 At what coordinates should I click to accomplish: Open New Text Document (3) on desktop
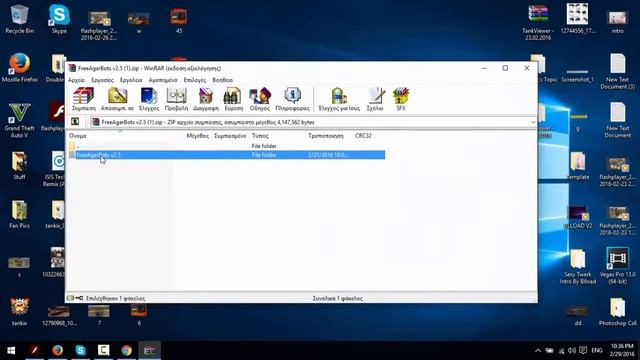coord(617,71)
